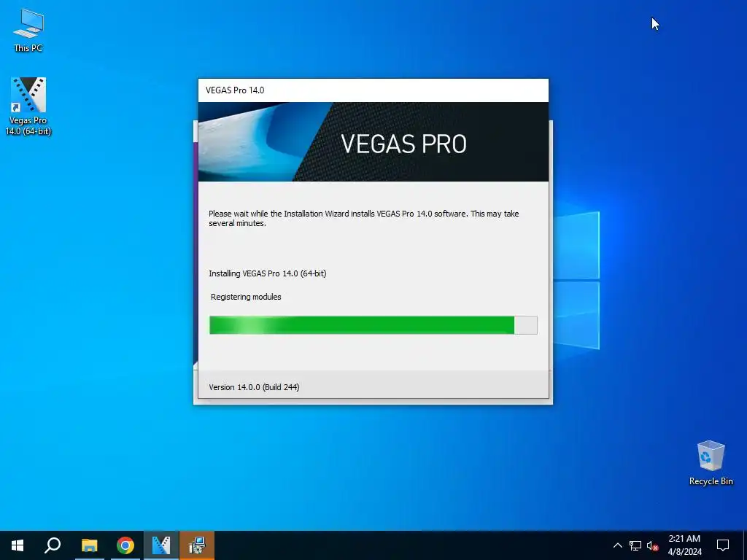Select the This PC desktop icon
Image resolution: width=747 pixels, height=560 pixels.
(28, 31)
